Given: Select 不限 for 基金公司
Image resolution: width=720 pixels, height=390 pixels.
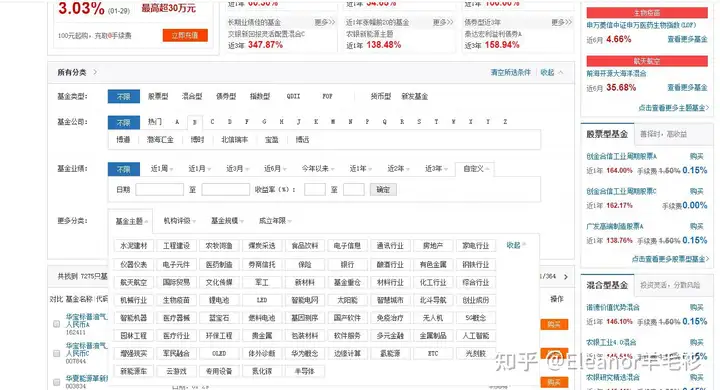Looking at the screenshot, I should [124, 123].
